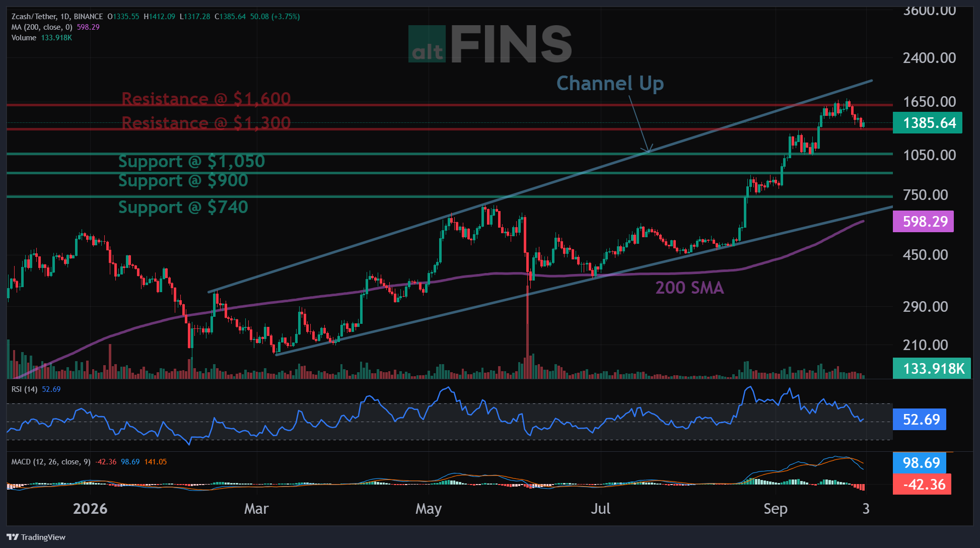The image size is (980, 548).
Task: Click the 50.08 (+3.75%) change value
Action: click(275, 17)
